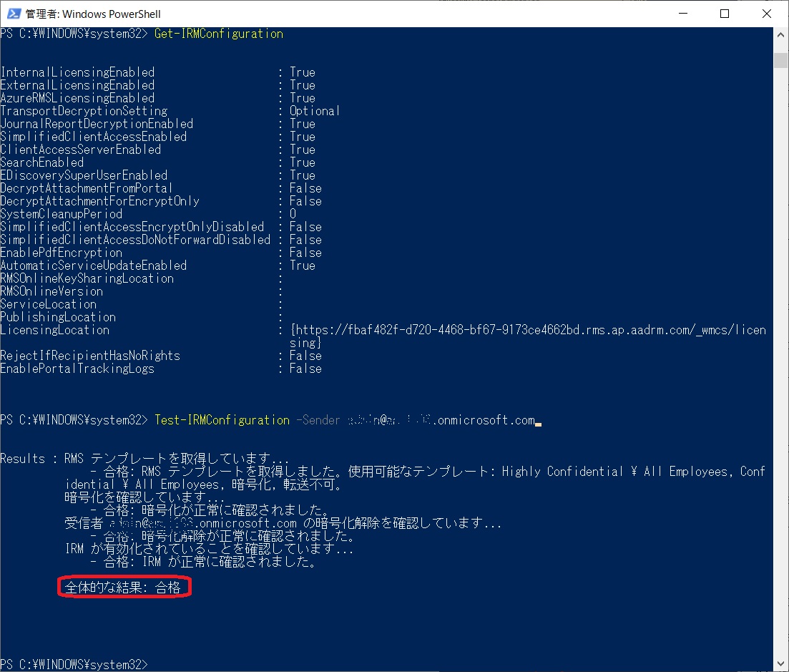Click IRM が正常に確認されました line
Screen dimensions: 789x672
pos(204,562)
